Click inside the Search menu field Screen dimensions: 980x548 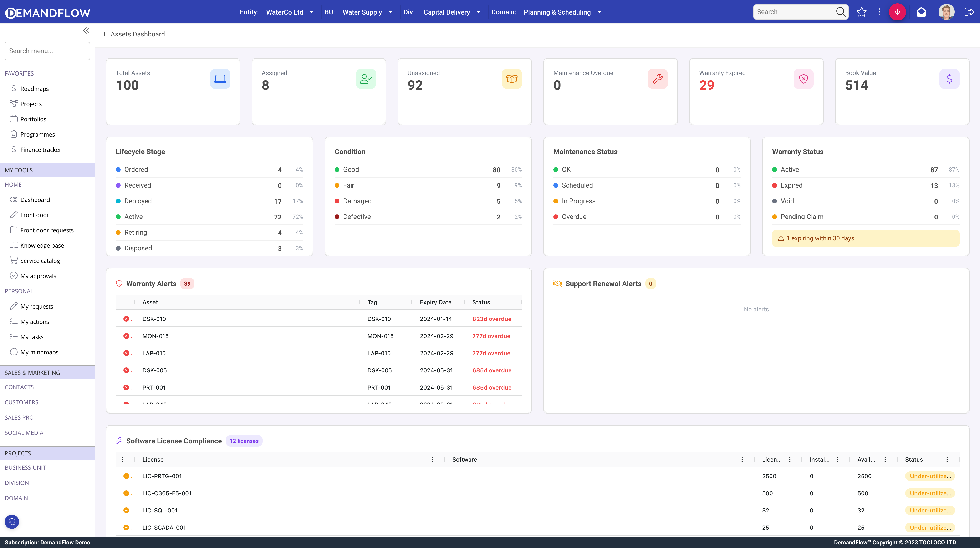(x=47, y=51)
